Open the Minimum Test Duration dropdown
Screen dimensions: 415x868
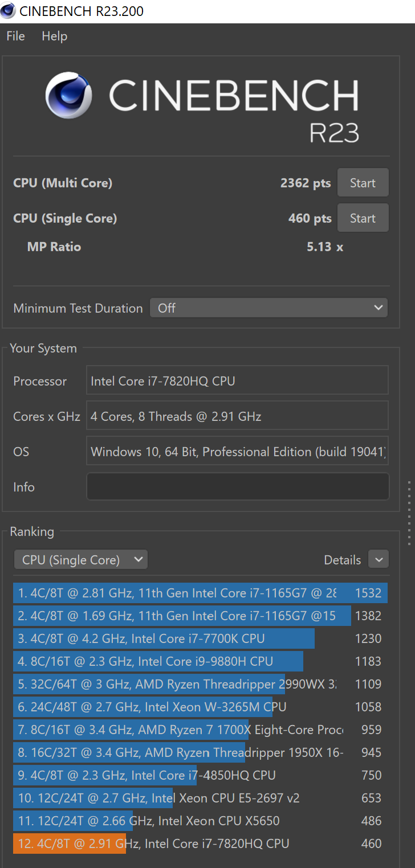click(x=268, y=308)
